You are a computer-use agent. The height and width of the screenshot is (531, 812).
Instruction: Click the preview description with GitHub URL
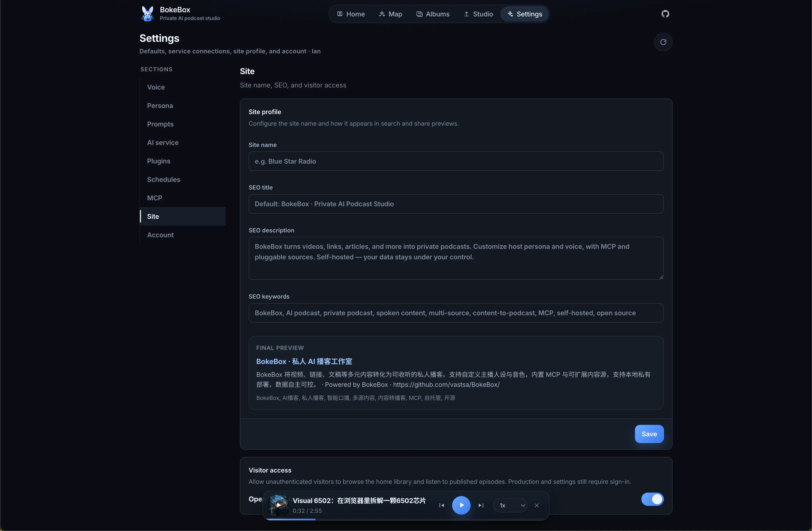pos(453,379)
